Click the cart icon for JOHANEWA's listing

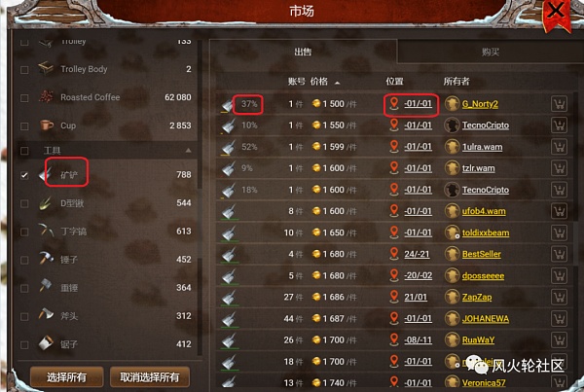click(559, 319)
